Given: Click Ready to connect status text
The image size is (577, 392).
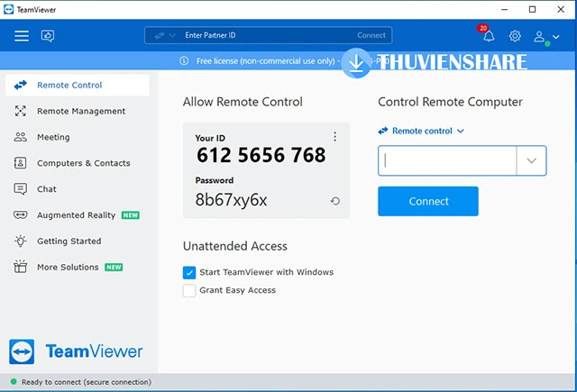Looking at the screenshot, I should (87, 382).
